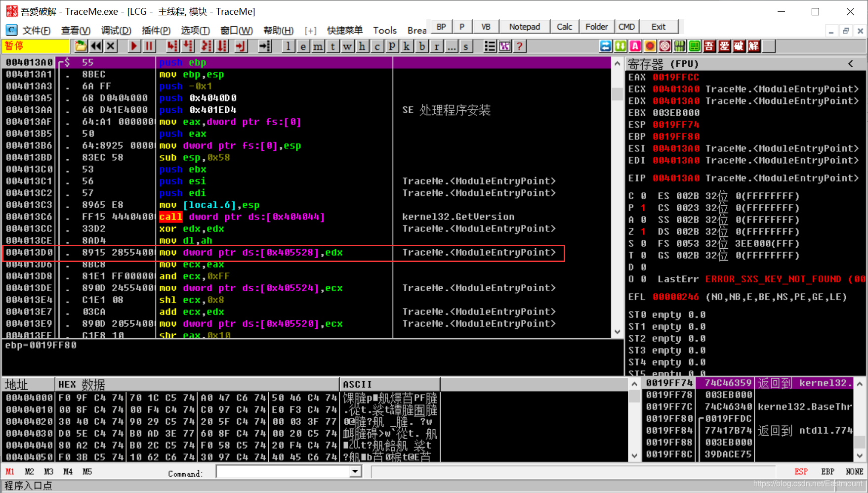868x493 pixels.
Task: Click the list options toolbar icon
Action: tap(490, 46)
